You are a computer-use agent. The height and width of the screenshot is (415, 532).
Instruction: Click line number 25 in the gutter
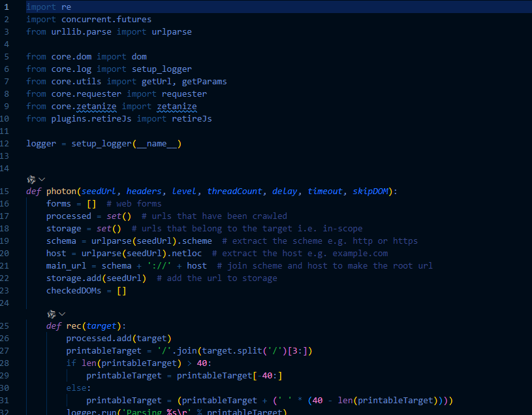pyautogui.click(x=5, y=326)
